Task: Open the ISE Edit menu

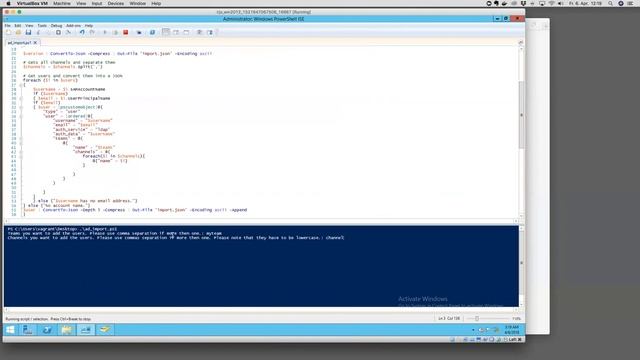Action: (18, 26)
